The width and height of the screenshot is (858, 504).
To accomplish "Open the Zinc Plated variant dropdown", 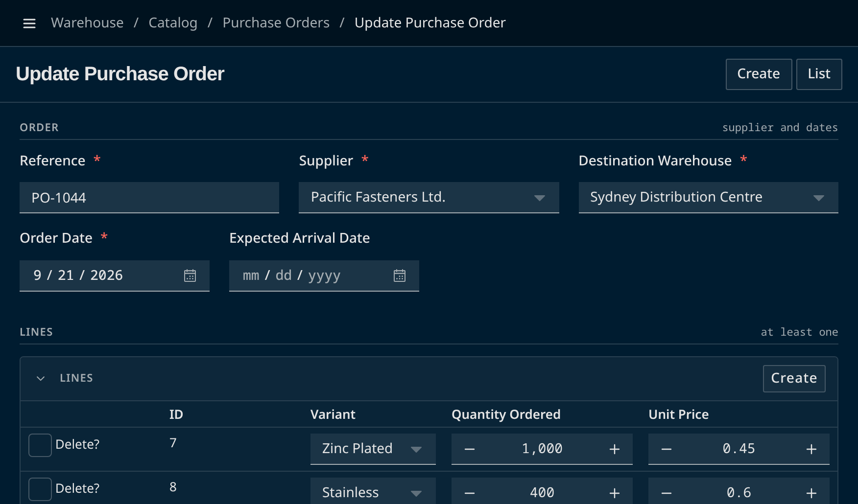I will (373, 449).
